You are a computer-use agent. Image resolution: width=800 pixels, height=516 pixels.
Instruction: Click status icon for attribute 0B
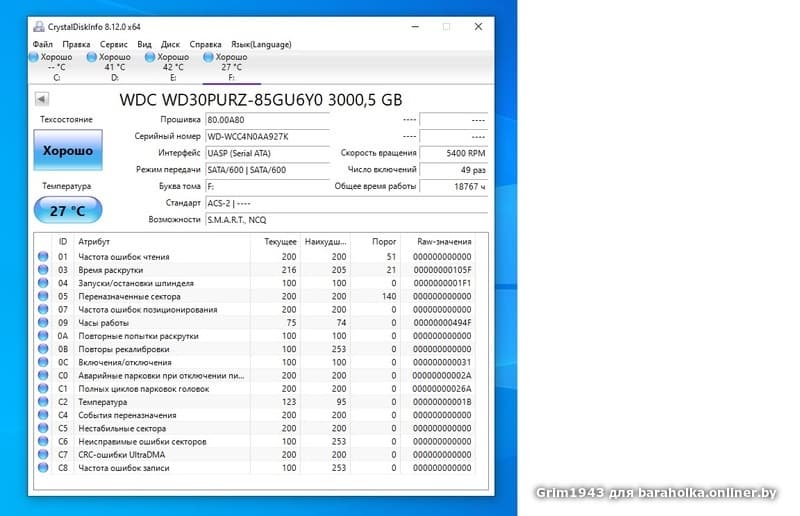(x=43, y=349)
